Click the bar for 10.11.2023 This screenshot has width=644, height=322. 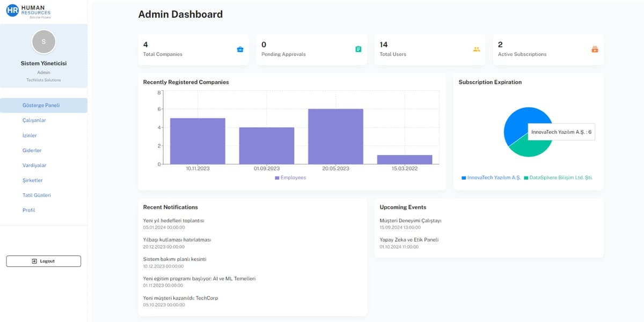point(197,141)
